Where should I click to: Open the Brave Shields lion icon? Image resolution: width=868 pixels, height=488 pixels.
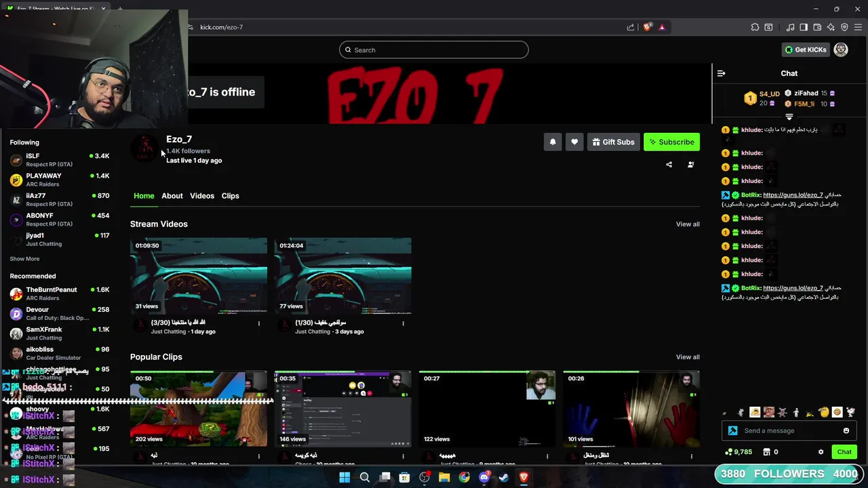(647, 27)
